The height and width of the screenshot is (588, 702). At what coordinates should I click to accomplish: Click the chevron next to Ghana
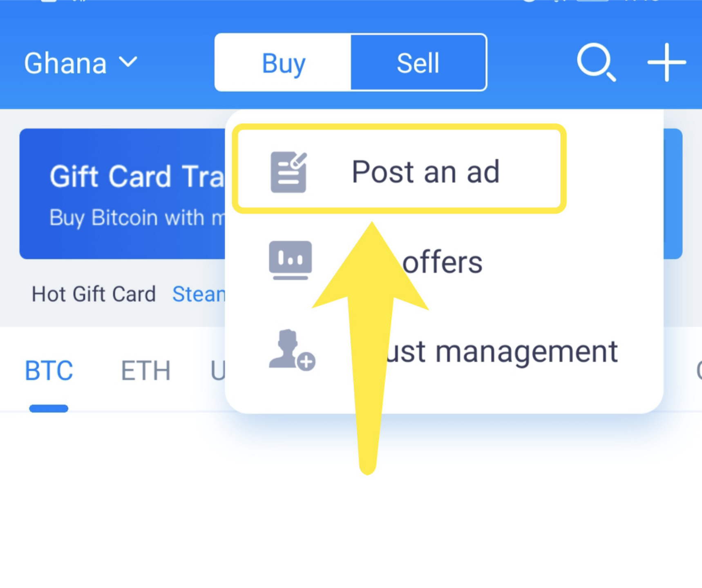[x=128, y=62]
